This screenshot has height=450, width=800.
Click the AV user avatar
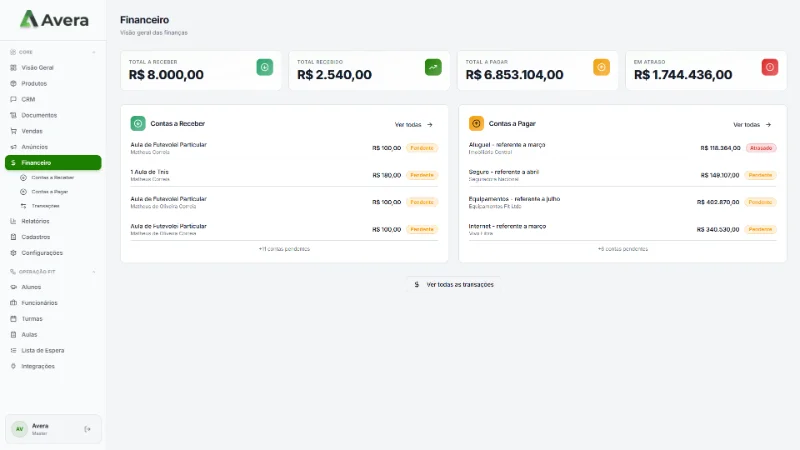pyautogui.click(x=19, y=429)
